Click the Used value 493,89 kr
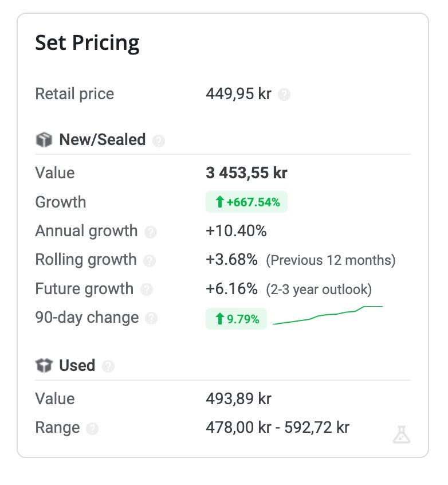The height and width of the screenshot is (485, 448). pos(239,398)
